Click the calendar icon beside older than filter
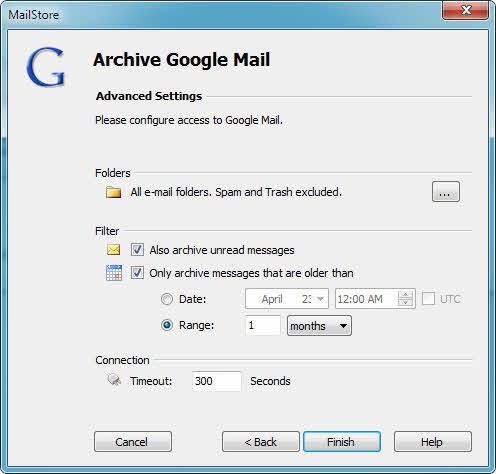The width and height of the screenshot is (496, 474). pos(114,273)
